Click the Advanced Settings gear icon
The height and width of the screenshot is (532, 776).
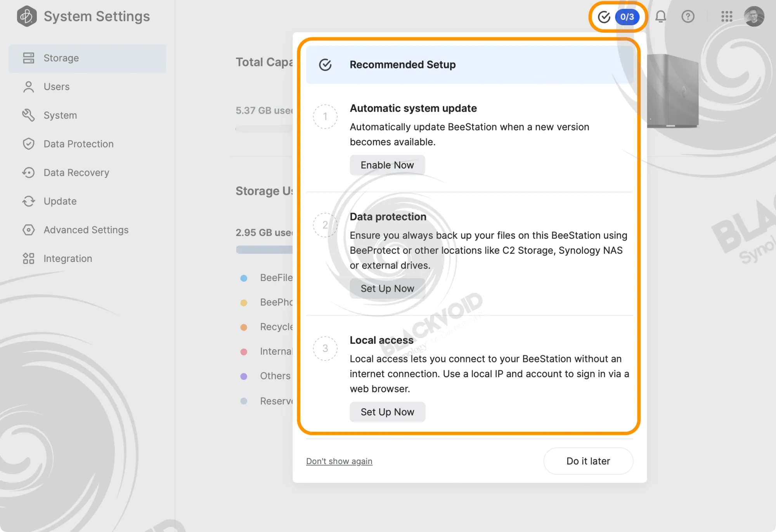point(28,230)
